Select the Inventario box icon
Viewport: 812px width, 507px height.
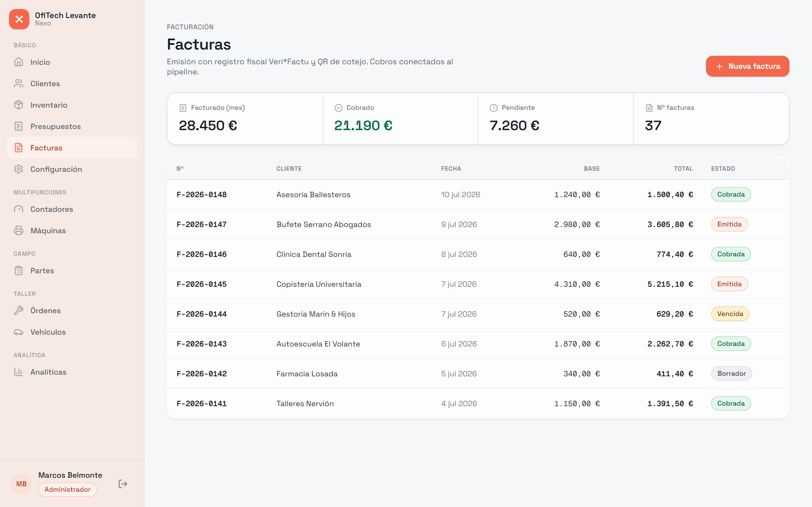(19, 105)
